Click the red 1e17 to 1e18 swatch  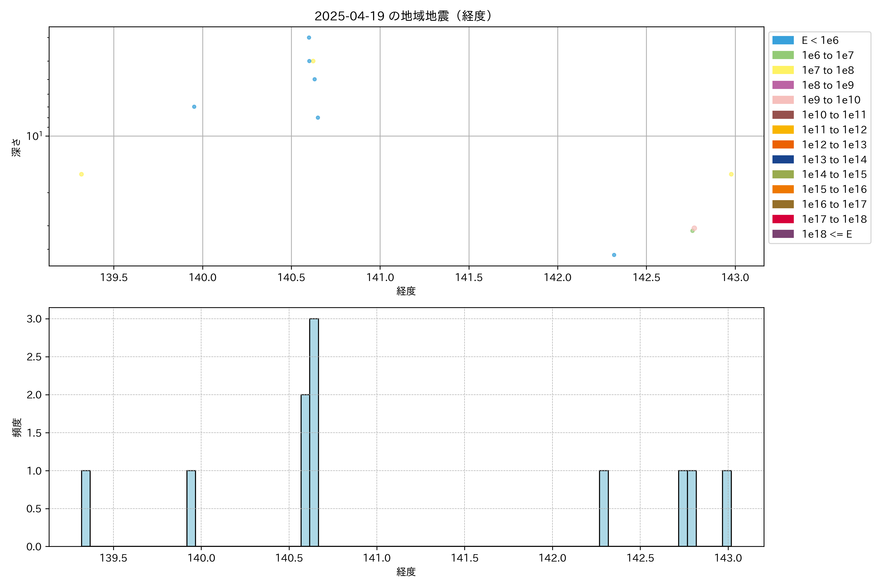(783, 219)
